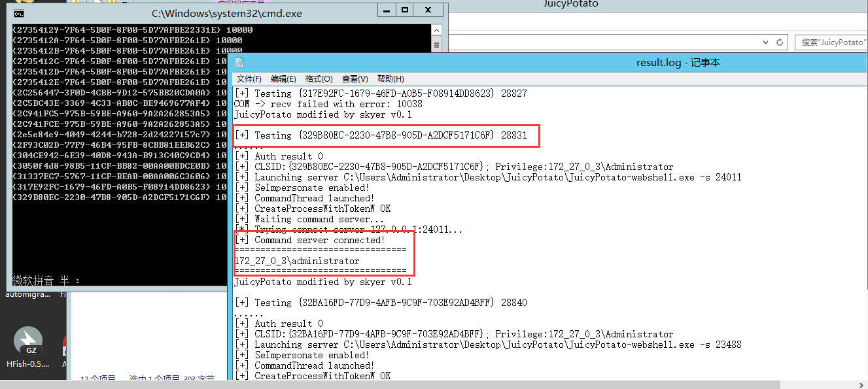Click the automigra... desktop icon label
The image size is (868, 389).
pos(28,294)
